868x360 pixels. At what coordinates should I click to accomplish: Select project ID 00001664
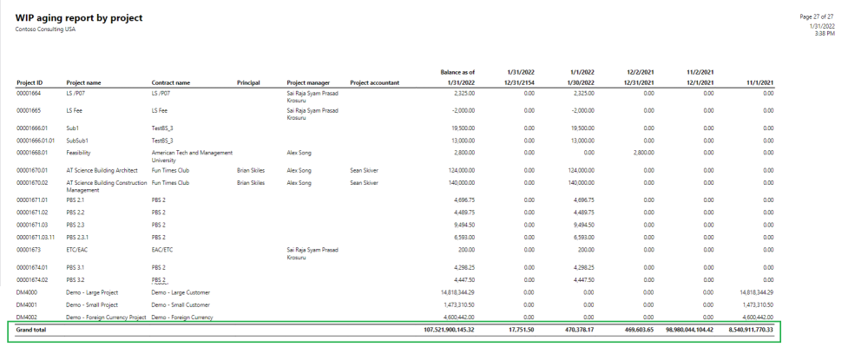coord(28,94)
